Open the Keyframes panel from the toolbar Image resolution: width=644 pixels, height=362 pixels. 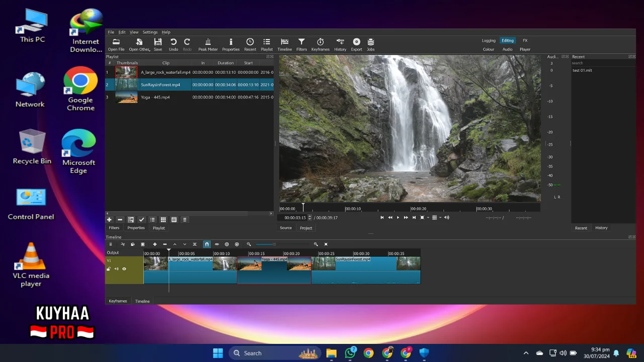[320, 45]
